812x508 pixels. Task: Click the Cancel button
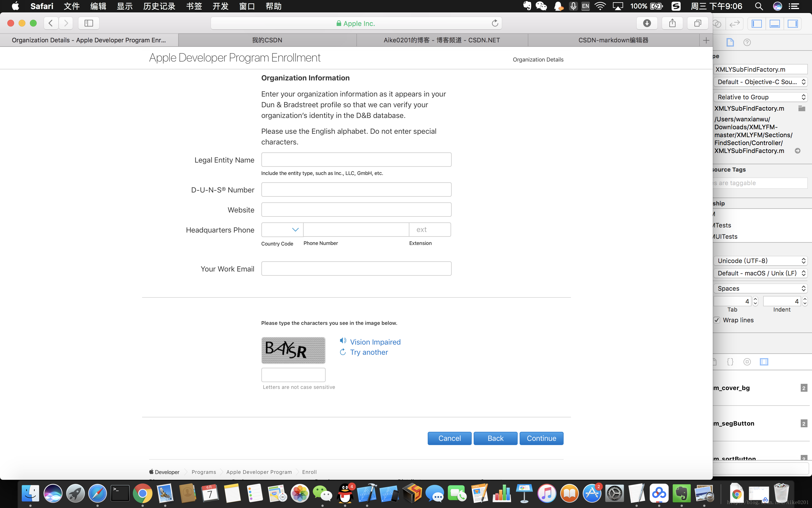449,438
